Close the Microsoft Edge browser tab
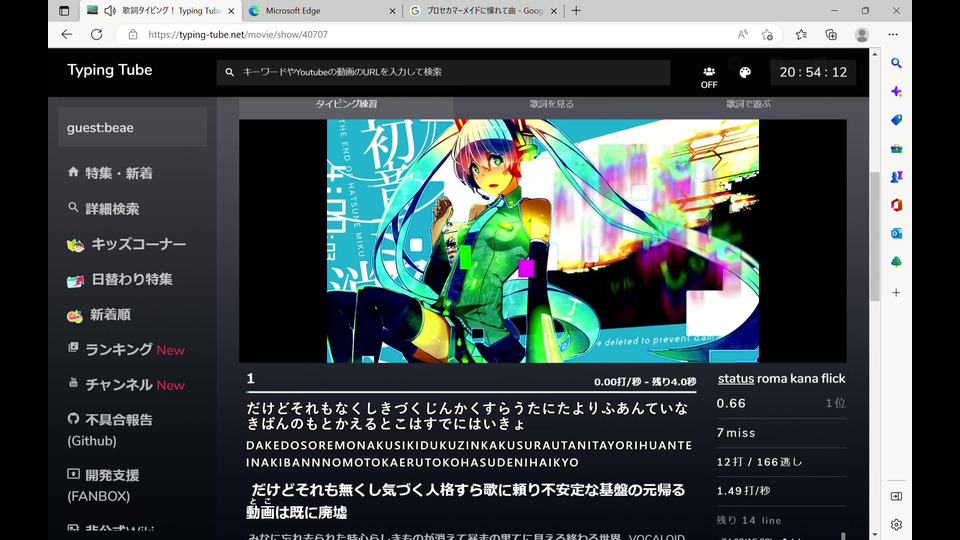960x540 pixels. (392, 11)
